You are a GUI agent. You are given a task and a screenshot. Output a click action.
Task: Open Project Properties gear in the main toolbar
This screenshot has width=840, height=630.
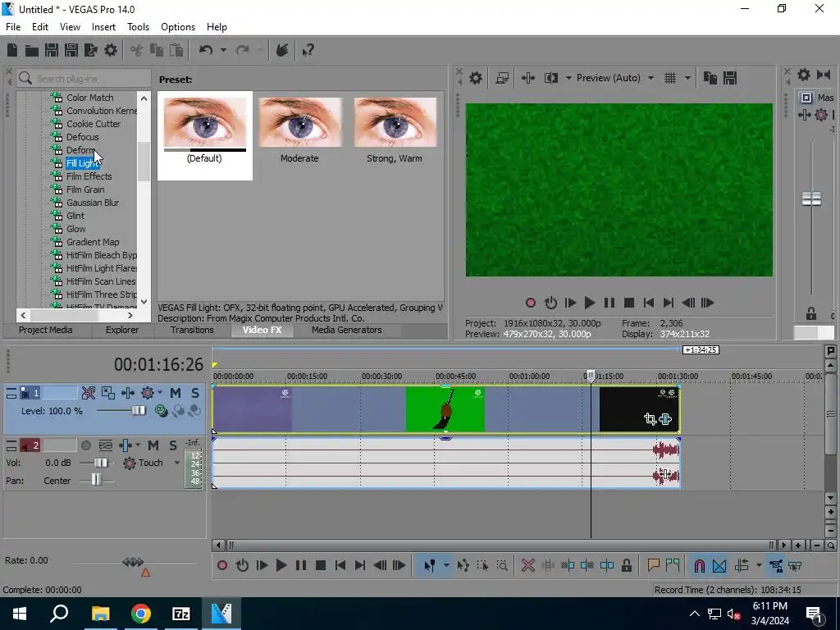pos(111,50)
